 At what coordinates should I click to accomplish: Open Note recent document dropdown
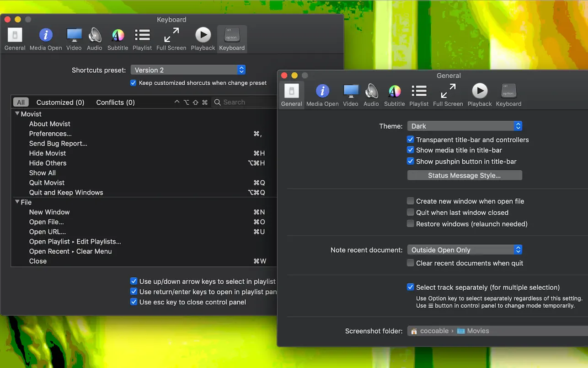tap(464, 250)
